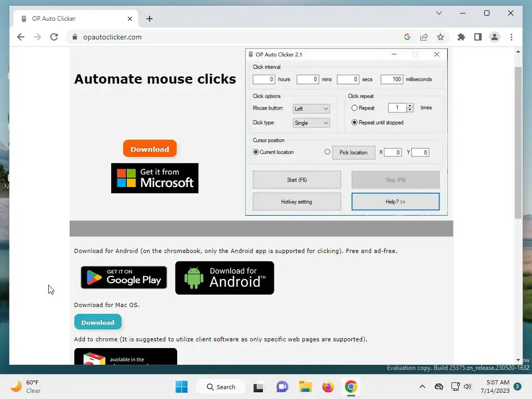Click the Chrome taskbar icon
The width and height of the screenshot is (532, 399).
351,387
